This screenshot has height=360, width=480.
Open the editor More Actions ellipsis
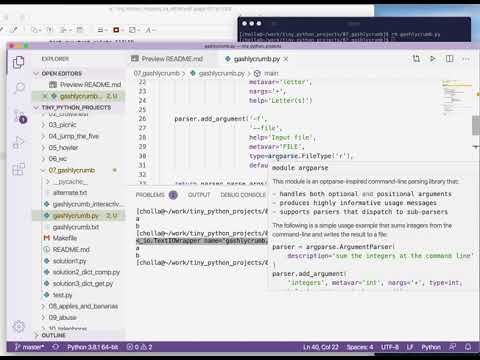[x=466, y=59]
